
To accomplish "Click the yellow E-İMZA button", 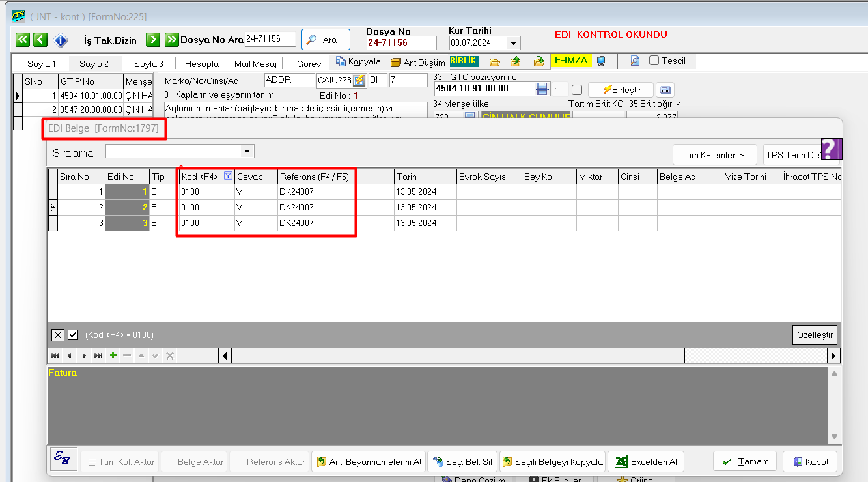I will pyautogui.click(x=571, y=61).
